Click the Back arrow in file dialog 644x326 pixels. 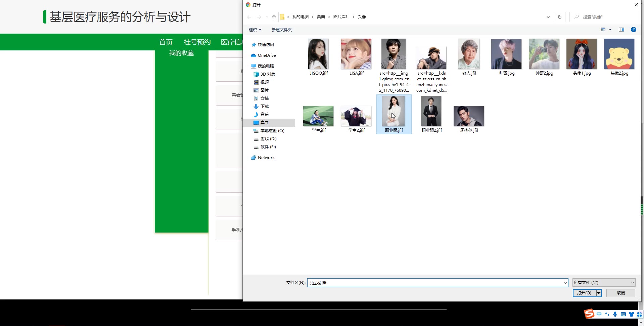[x=249, y=17]
